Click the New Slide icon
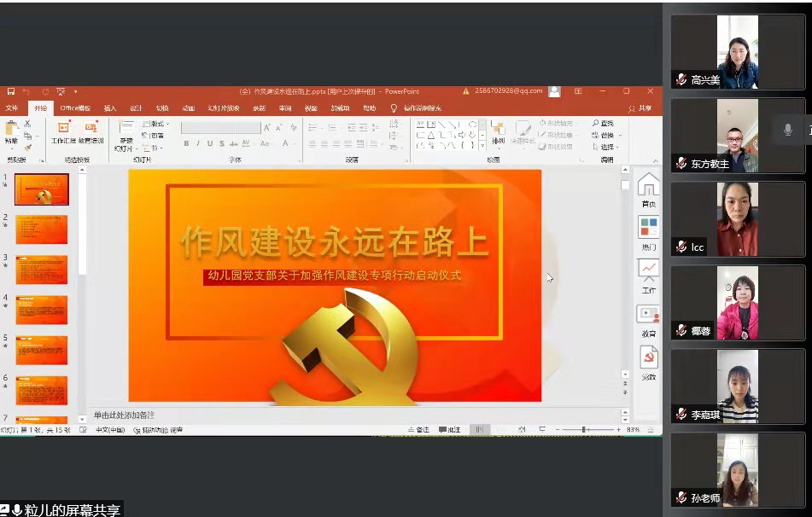The image size is (812, 517). point(126,128)
